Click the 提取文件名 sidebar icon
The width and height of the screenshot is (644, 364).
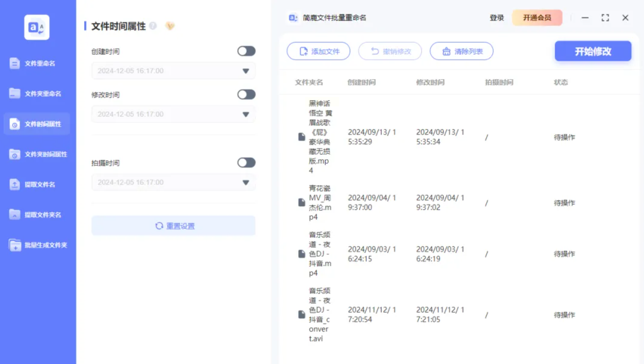[14, 184]
